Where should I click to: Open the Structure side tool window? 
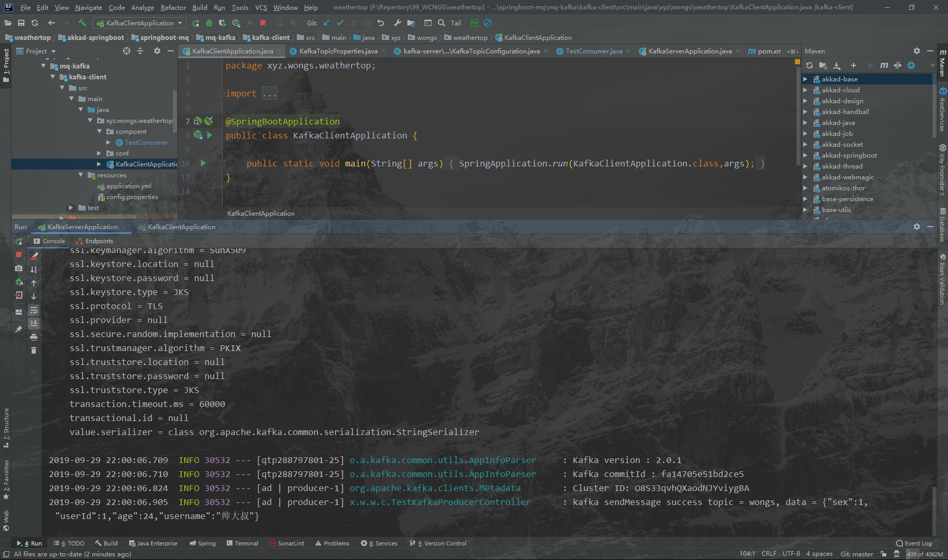click(6, 427)
